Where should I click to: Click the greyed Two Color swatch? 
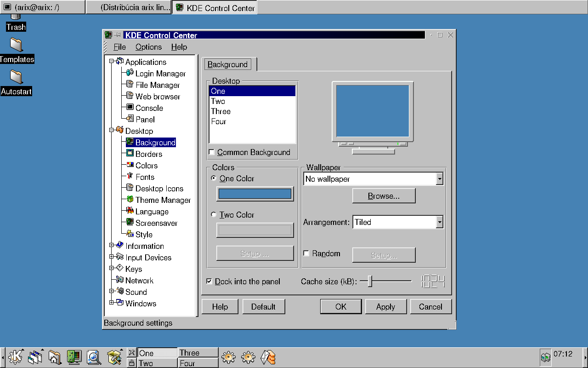pyautogui.click(x=255, y=230)
